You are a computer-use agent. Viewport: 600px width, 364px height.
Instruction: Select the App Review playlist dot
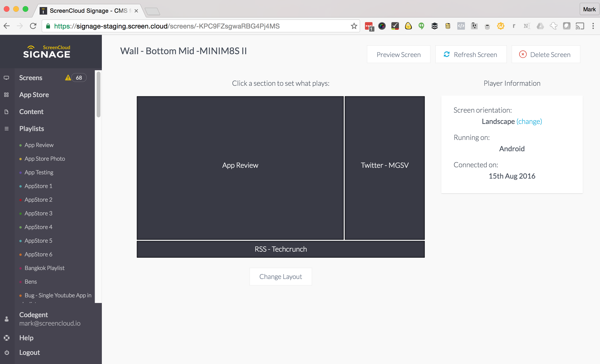tap(20, 145)
